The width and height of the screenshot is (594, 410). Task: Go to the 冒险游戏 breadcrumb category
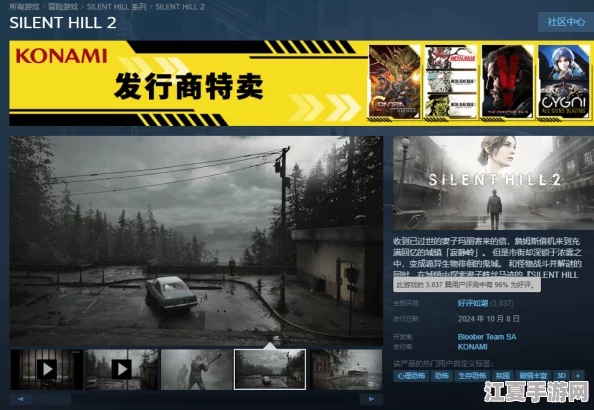pyautogui.click(x=63, y=7)
